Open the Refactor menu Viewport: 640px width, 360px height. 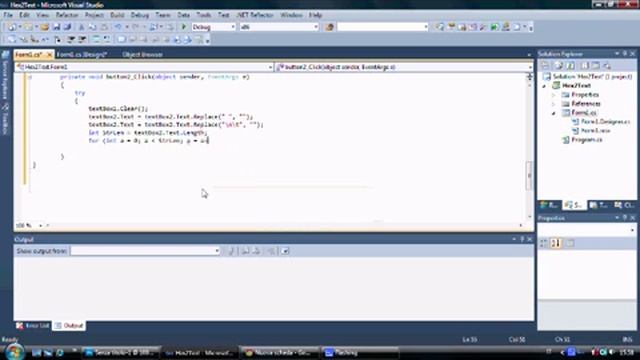[67, 15]
